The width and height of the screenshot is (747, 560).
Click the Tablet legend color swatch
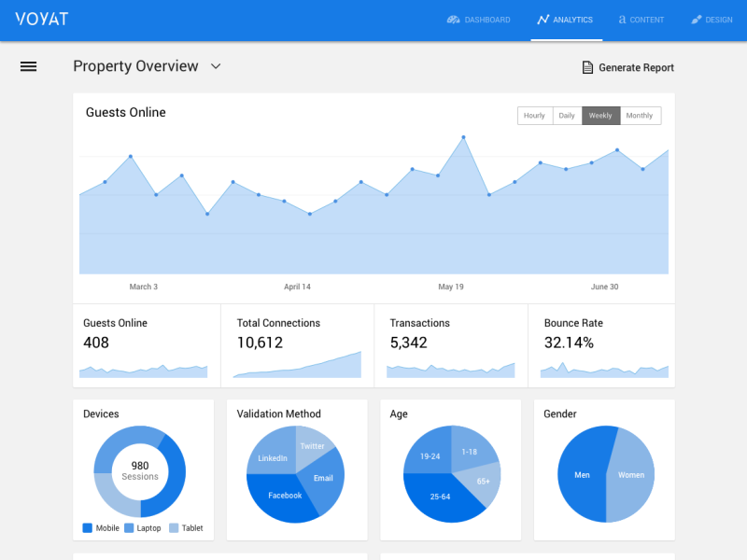click(174, 528)
